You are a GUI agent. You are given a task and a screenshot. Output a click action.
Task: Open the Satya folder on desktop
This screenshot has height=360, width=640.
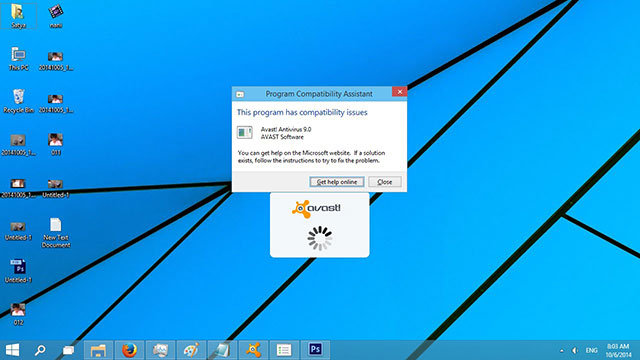pos(18,16)
